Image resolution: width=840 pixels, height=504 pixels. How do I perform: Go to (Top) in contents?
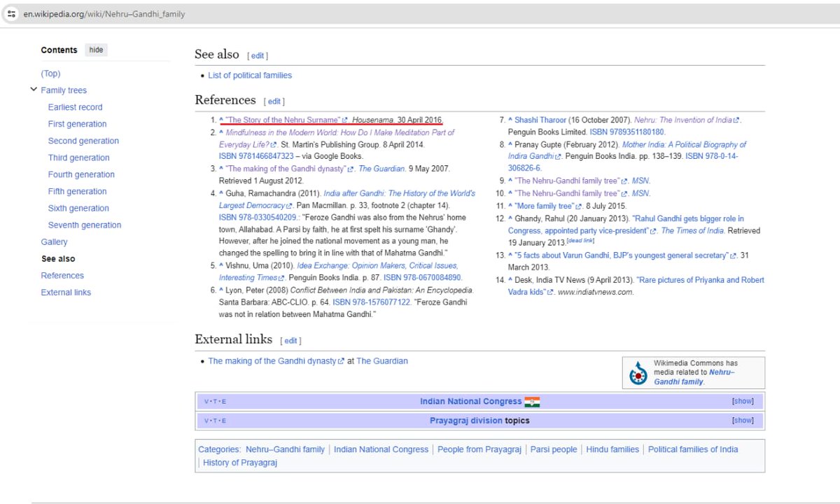click(50, 73)
